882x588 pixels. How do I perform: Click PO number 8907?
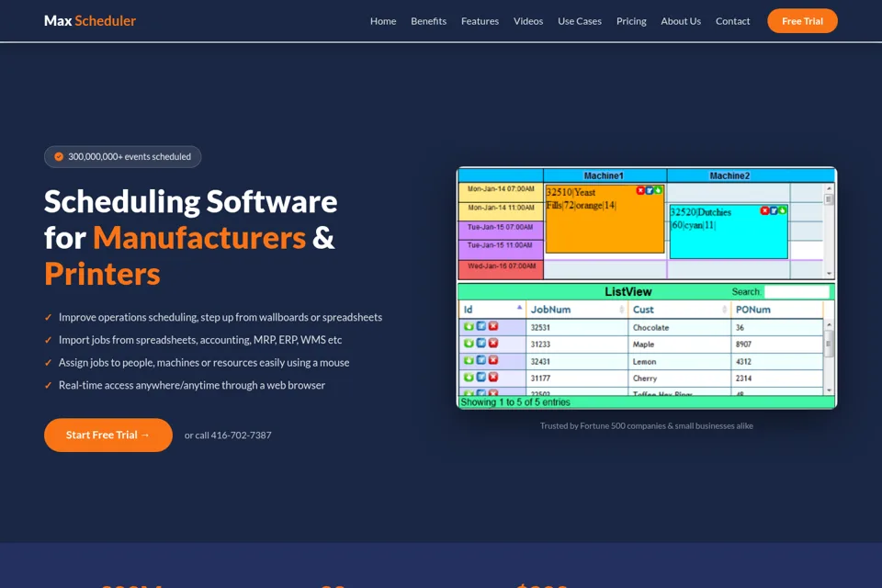click(743, 345)
